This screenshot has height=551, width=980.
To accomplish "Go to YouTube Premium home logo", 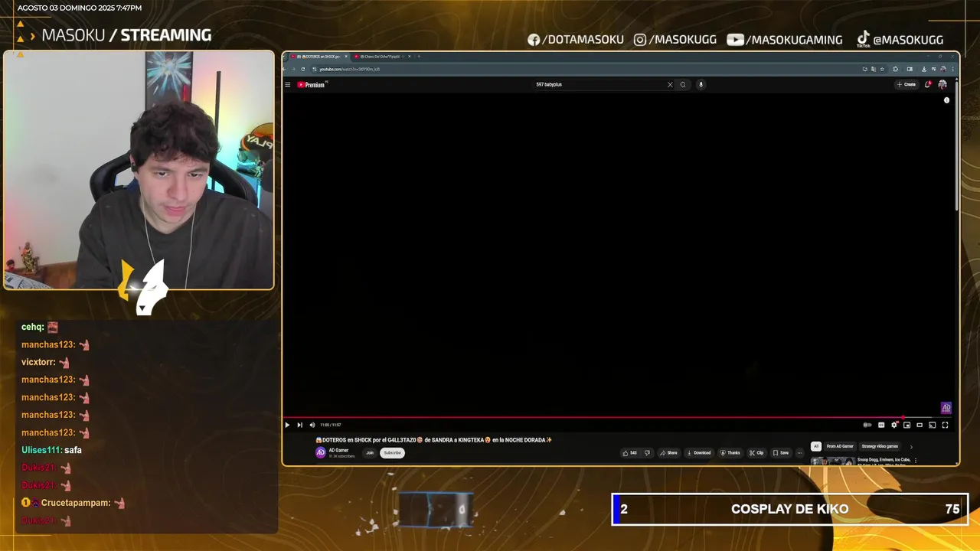I will click(x=312, y=84).
